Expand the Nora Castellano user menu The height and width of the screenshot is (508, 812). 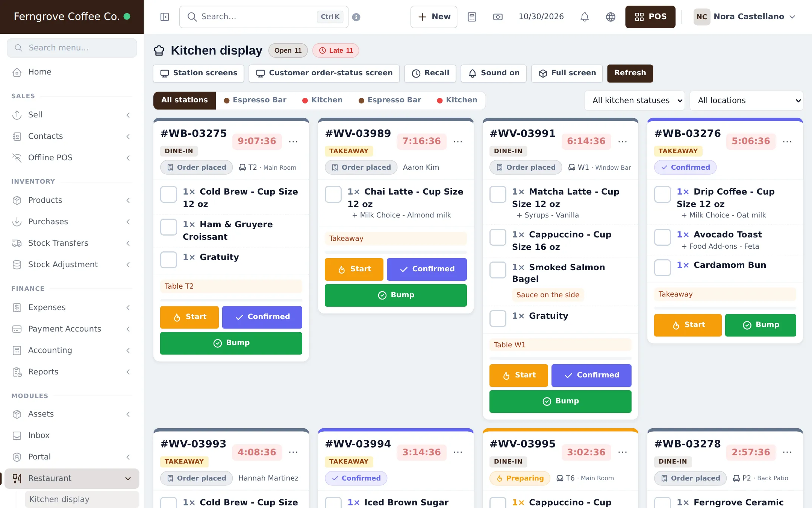(x=744, y=17)
